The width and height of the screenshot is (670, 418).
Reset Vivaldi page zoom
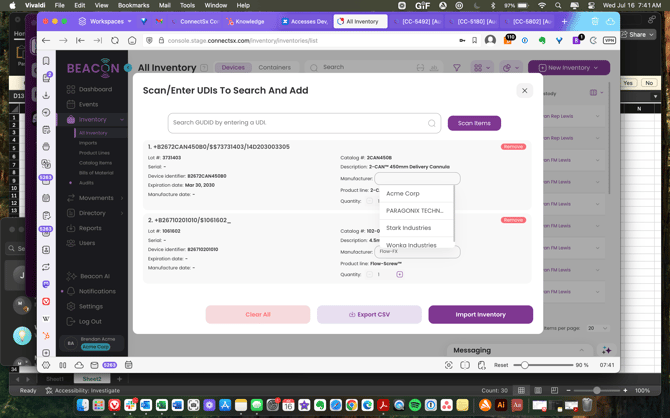click(x=501, y=365)
